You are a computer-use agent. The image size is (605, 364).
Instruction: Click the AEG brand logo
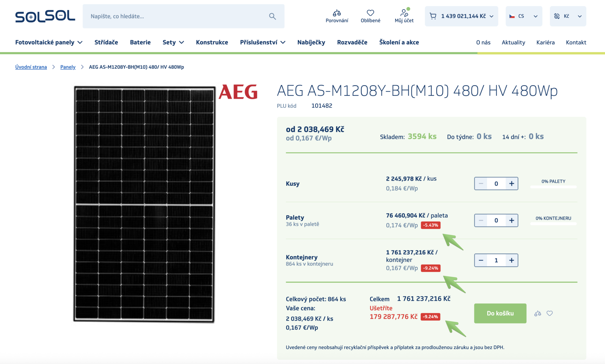(238, 92)
